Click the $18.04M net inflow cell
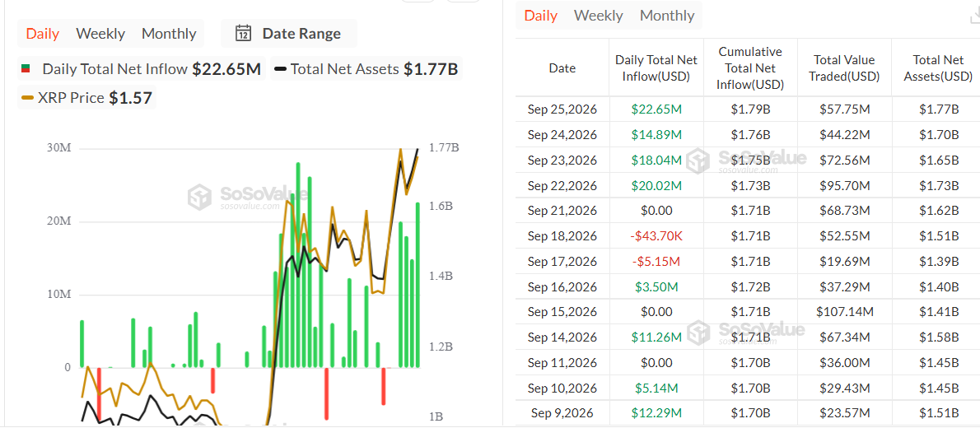The width and height of the screenshot is (980, 428). click(656, 160)
